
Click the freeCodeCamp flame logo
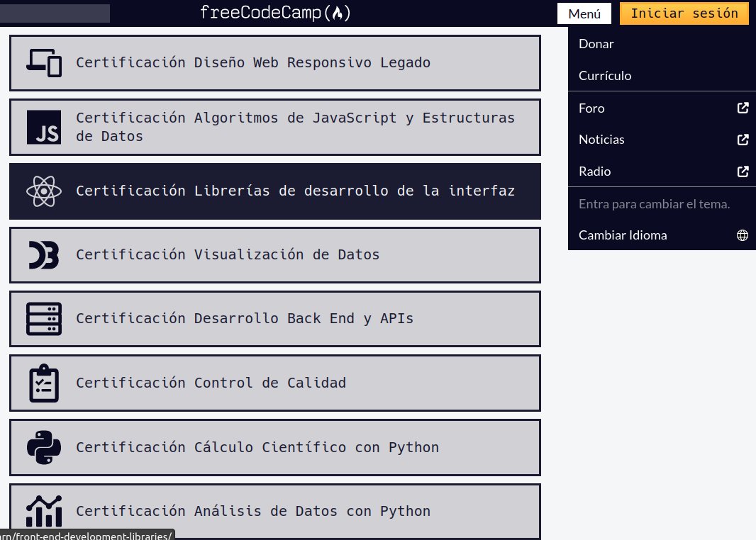tap(275, 13)
